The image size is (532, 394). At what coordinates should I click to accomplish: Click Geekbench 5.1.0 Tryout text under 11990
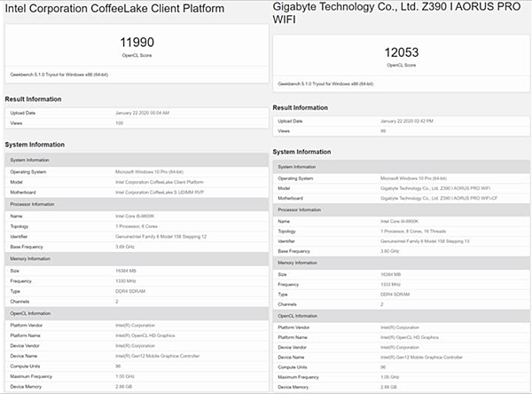coord(59,75)
